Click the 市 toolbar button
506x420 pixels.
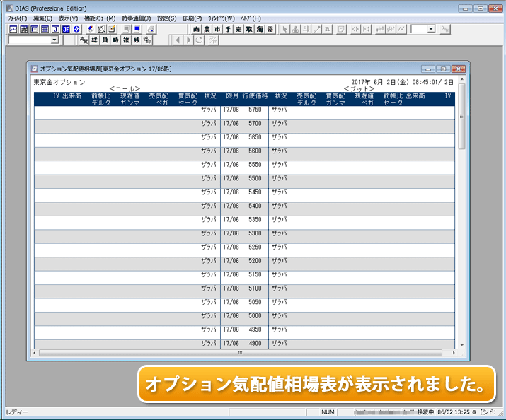point(218,29)
